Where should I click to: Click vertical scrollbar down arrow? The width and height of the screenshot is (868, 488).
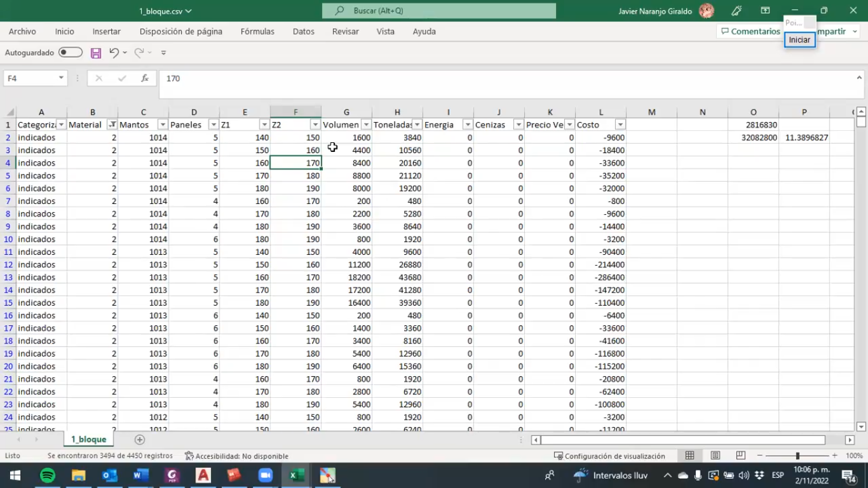861,427
